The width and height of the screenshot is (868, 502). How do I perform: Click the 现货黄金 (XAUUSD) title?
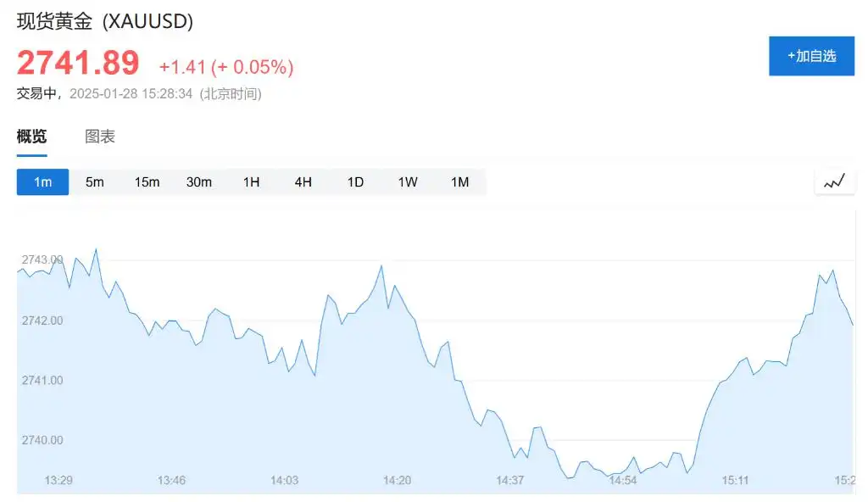[x=105, y=21]
